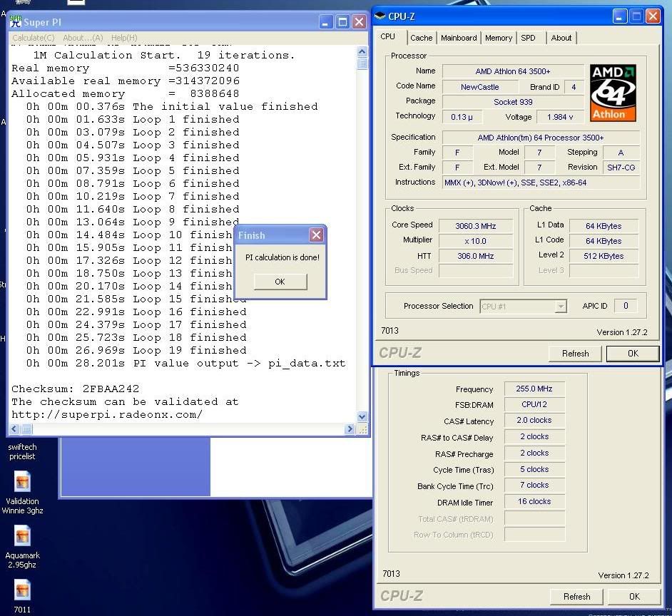Close the Super PI window
The width and height of the screenshot is (672, 616).
click(359, 22)
